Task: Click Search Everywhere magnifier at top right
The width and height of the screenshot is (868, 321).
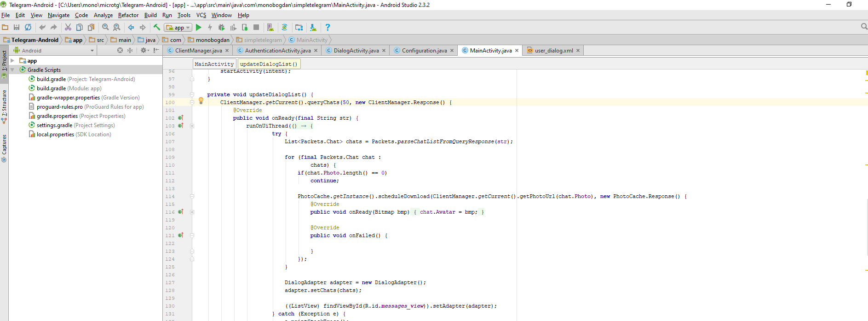Action: tap(864, 27)
